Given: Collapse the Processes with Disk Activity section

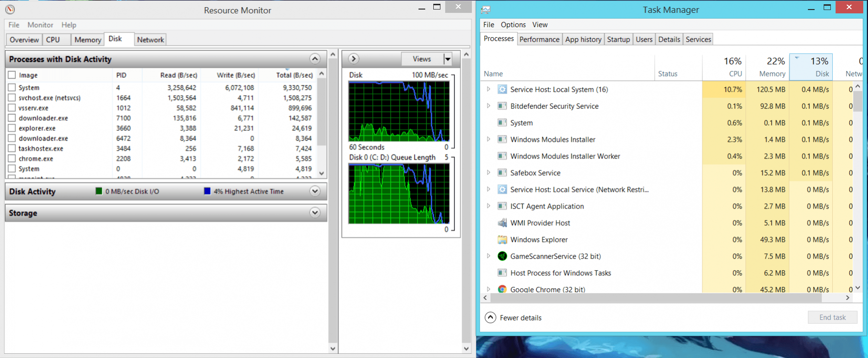Looking at the screenshot, I should pyautogui.click(x=315, y=59).
